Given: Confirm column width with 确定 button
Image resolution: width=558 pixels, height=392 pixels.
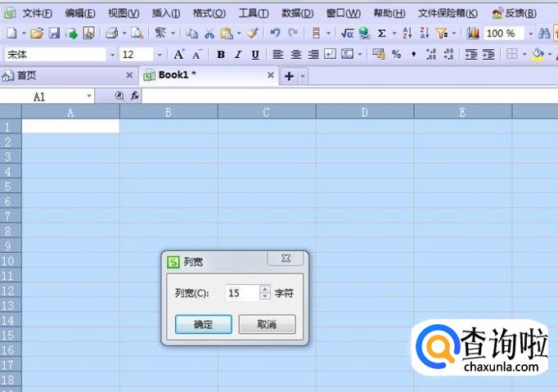Looking at the screenshot, I should [x=204, y=324].
